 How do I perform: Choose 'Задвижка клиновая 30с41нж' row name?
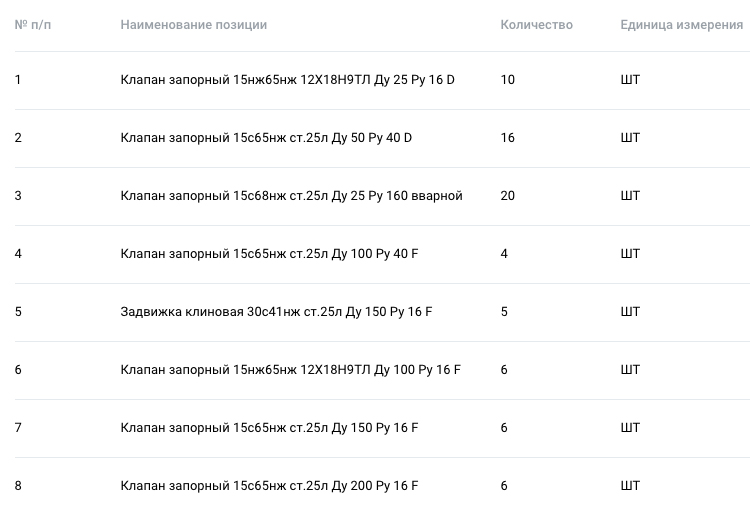coord(276,312)
